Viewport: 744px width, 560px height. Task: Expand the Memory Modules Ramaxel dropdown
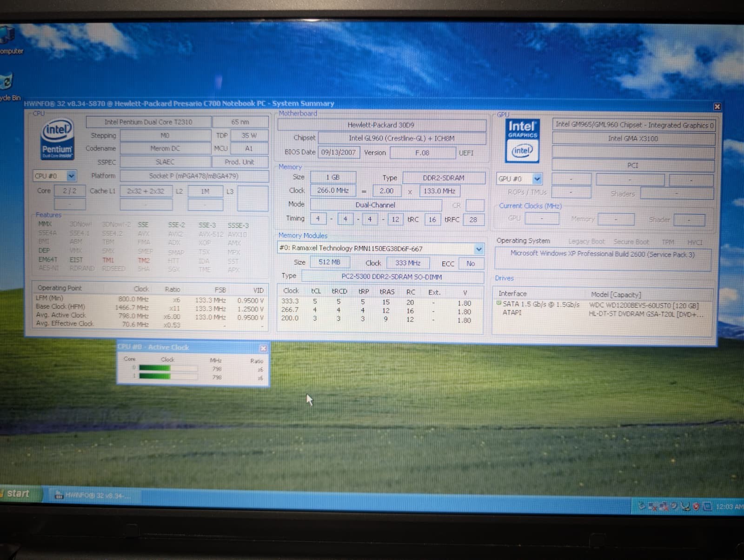478,249
